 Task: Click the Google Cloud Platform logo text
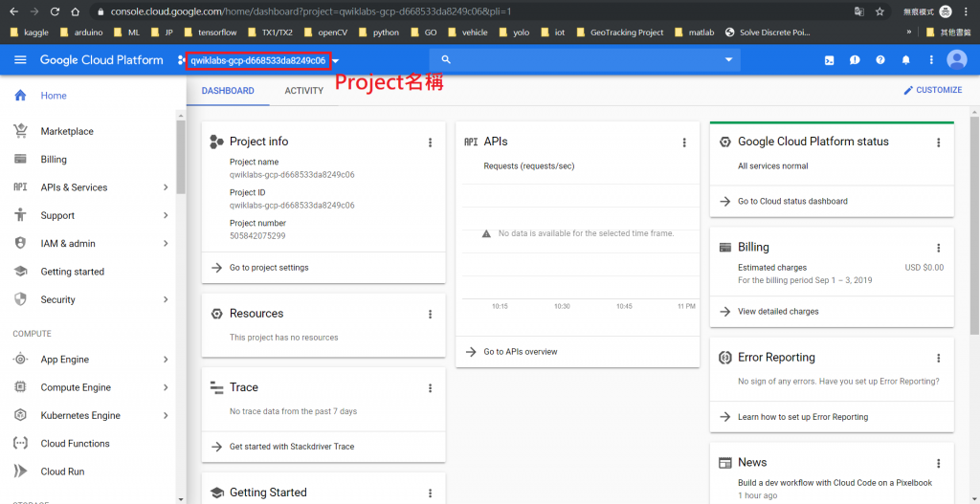101,60
